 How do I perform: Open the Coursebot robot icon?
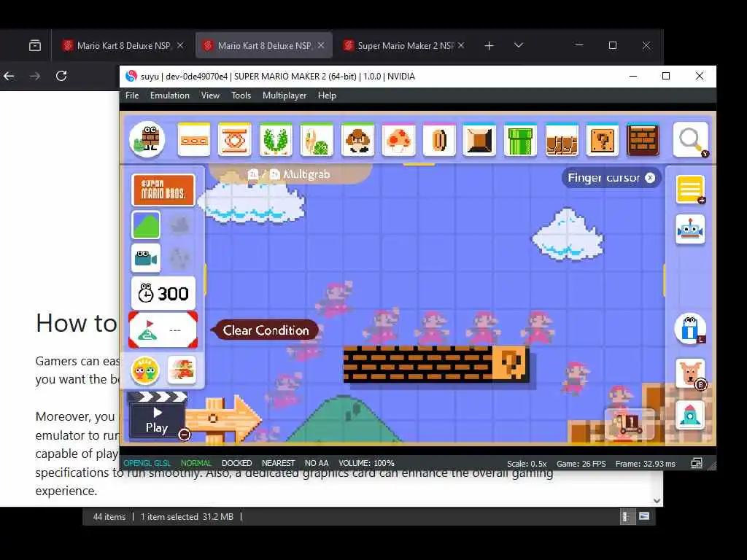coord(690,230)
